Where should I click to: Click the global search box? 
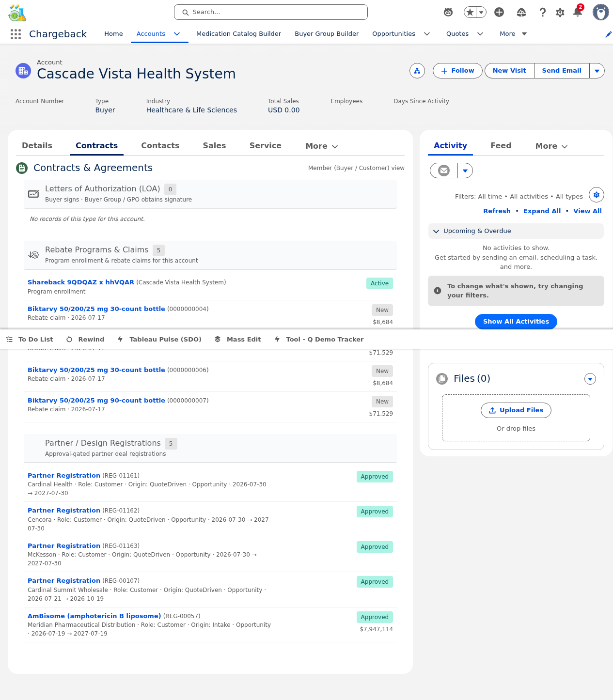coord(271,12)
